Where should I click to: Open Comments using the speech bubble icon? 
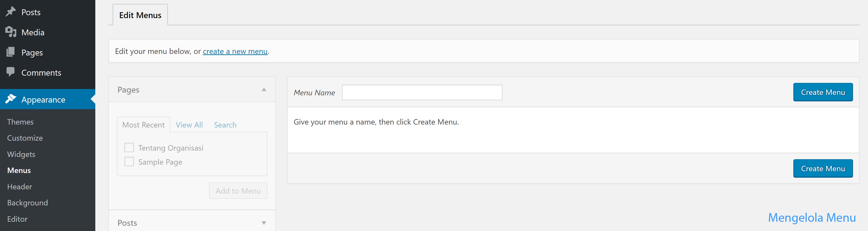[x=10, y=72]
